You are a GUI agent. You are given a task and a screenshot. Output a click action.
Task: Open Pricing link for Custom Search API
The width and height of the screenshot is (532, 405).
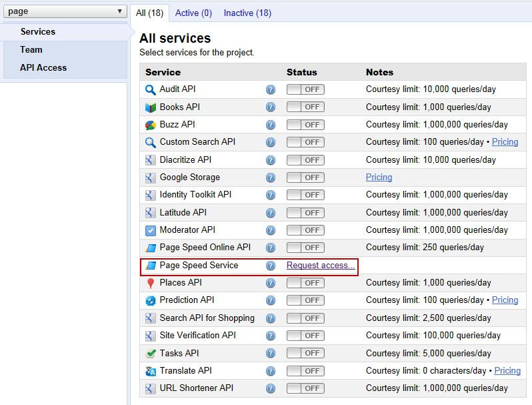pyautogui.click(x=505, y=142)
